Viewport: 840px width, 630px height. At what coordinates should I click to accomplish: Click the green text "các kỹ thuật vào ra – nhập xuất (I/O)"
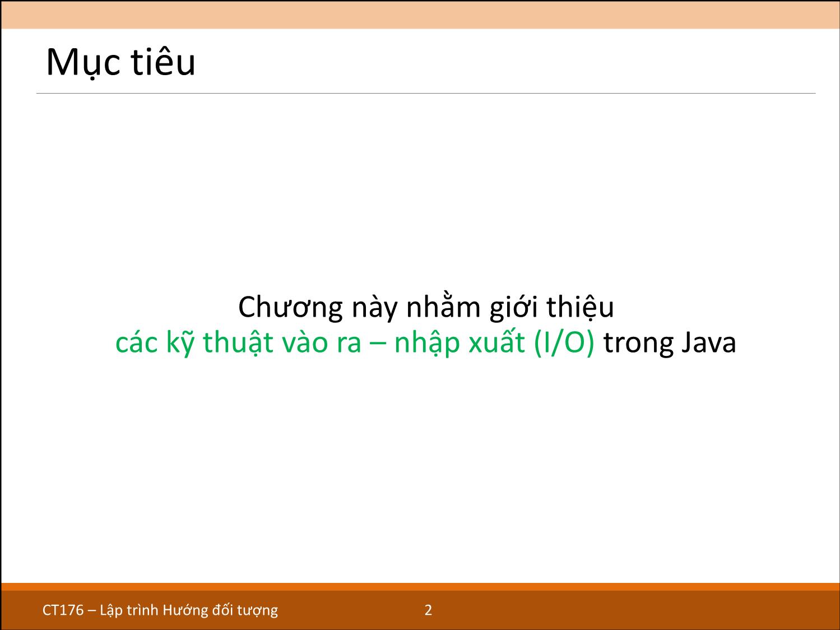pos(355,343)
